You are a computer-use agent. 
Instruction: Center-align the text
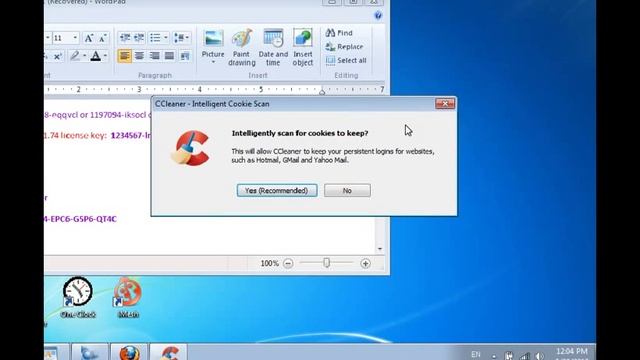[x=139, y=56]
